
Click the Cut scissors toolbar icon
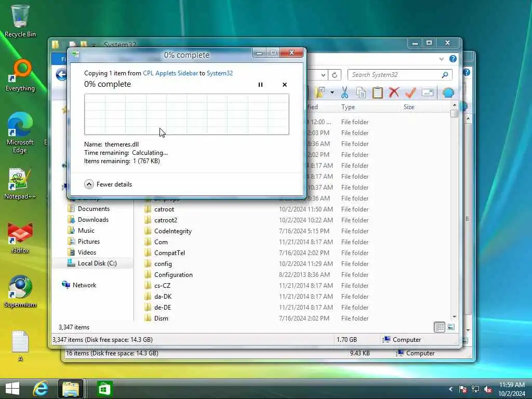344,92
